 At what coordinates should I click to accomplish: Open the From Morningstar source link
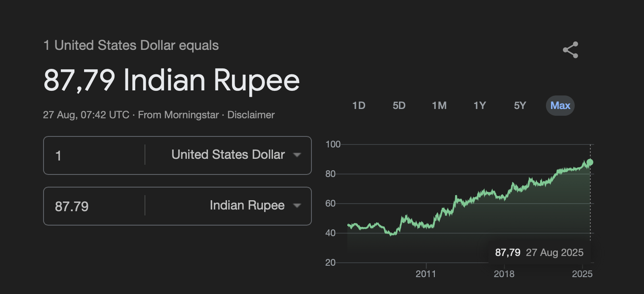pyautogui.click(x=178, y=114)
